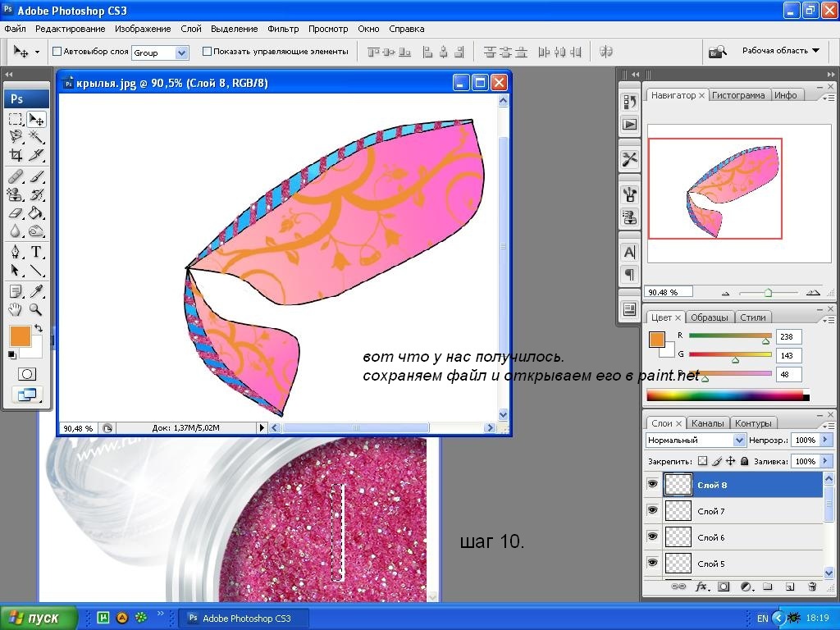840x630 pixels.
Task: Click the orange foreground color swatch
Action: pos(20,336)
